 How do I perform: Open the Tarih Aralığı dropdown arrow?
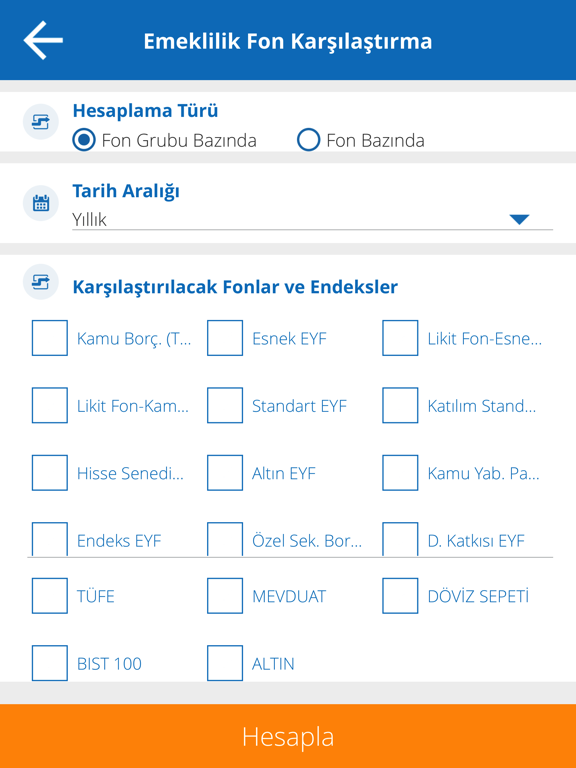519,219
